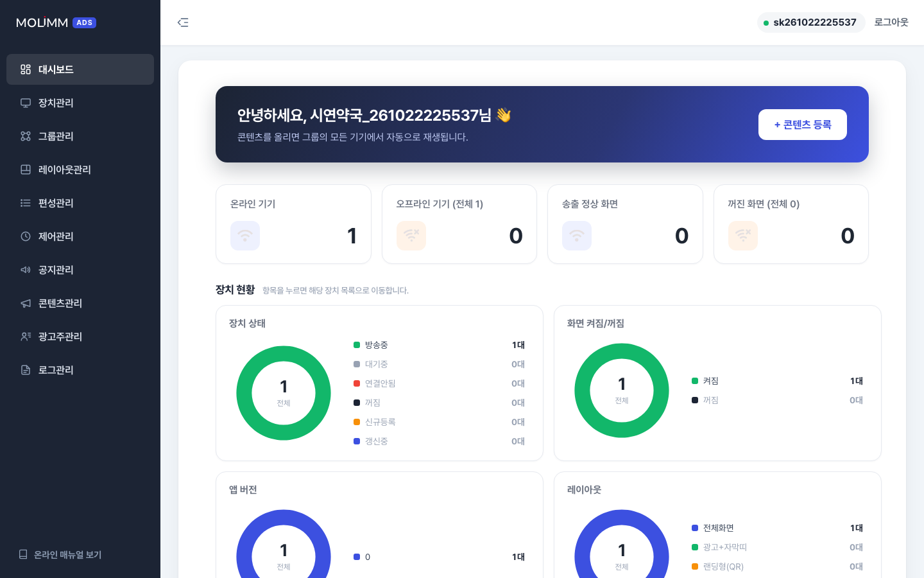Click the wifi icon in 온라인 기기 card
Screen dimensions: 924x578
[x=245, y=236]
